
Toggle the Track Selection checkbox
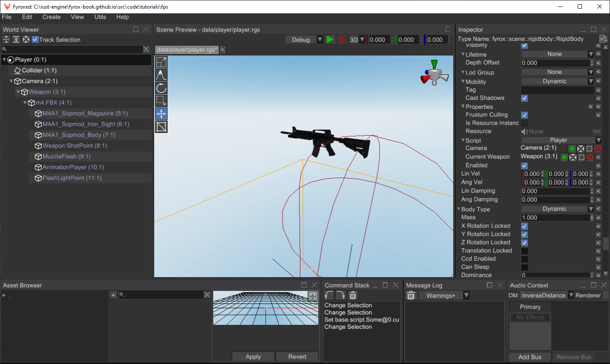pyautogui.click(x=35, y=40)
